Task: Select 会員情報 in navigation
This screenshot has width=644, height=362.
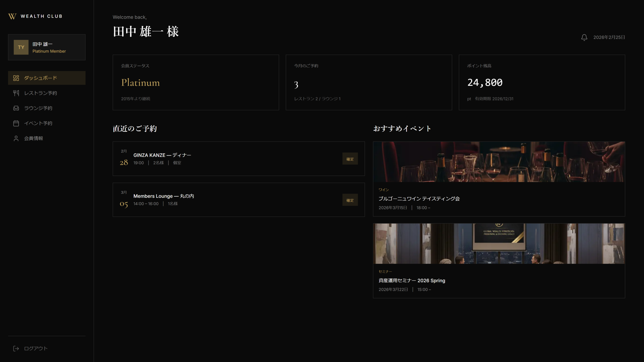Action: [x=33, y=138]
